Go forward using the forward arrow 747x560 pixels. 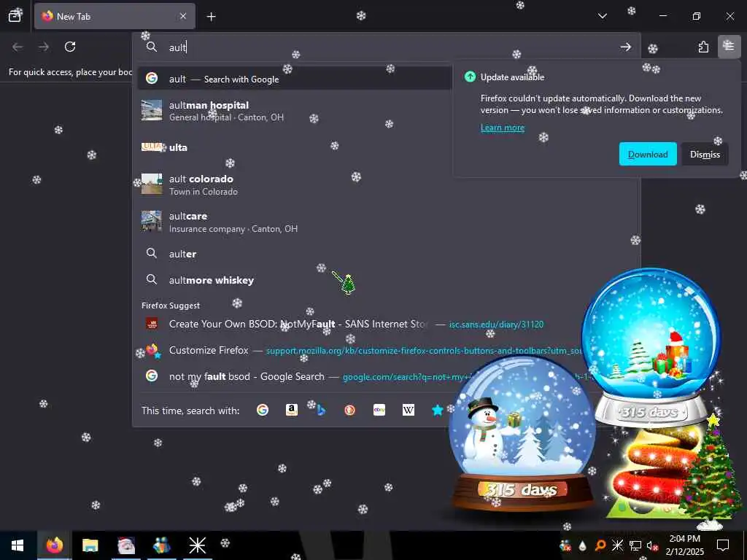coord(44,47)
